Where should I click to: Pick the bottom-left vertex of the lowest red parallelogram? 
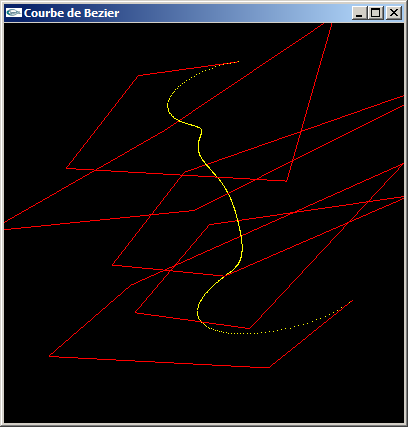pos(49,356)
